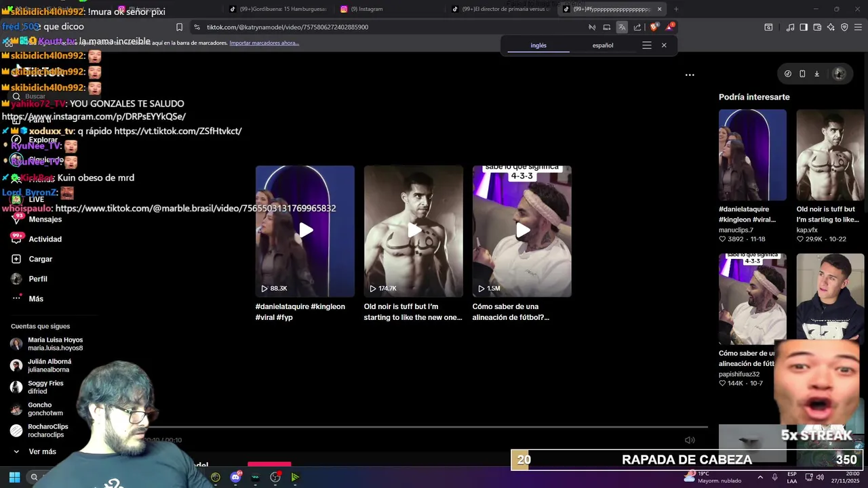The image size is (868, 488).
Task: Open manuclips.7 suggested video thumbnail
Action: pyautogui.click(x=753, y=155)
